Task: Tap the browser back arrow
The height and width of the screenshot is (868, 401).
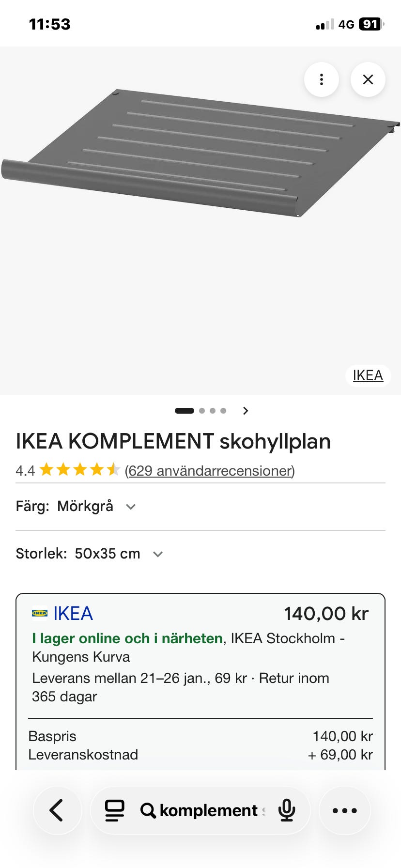Action: 57,810
